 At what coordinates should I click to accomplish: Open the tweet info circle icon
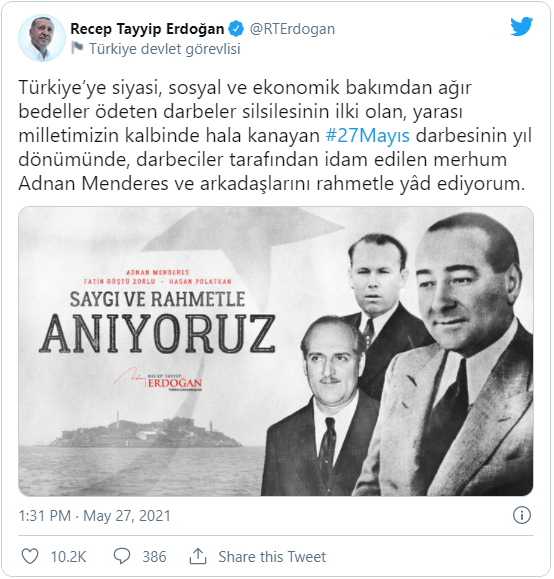522,515
